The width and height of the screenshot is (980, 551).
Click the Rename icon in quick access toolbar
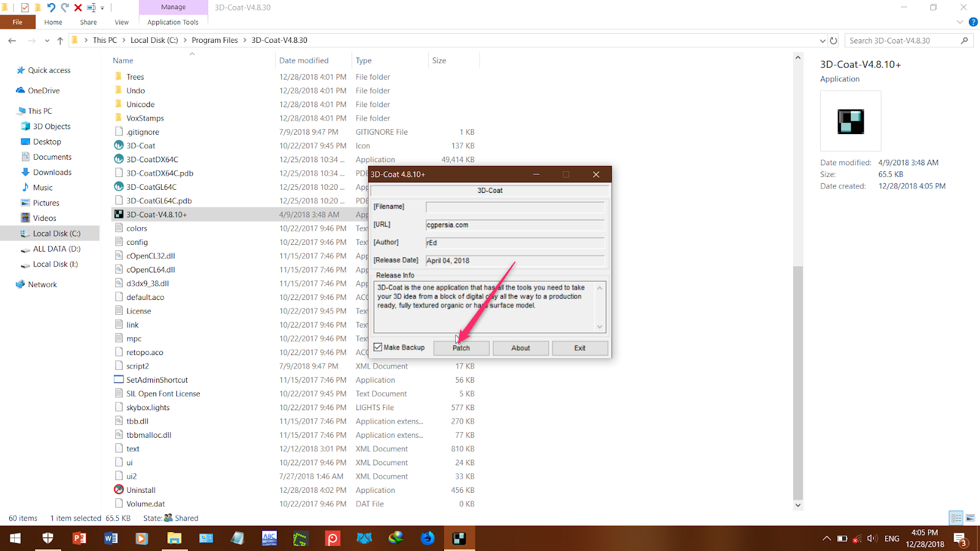point(91,7)
